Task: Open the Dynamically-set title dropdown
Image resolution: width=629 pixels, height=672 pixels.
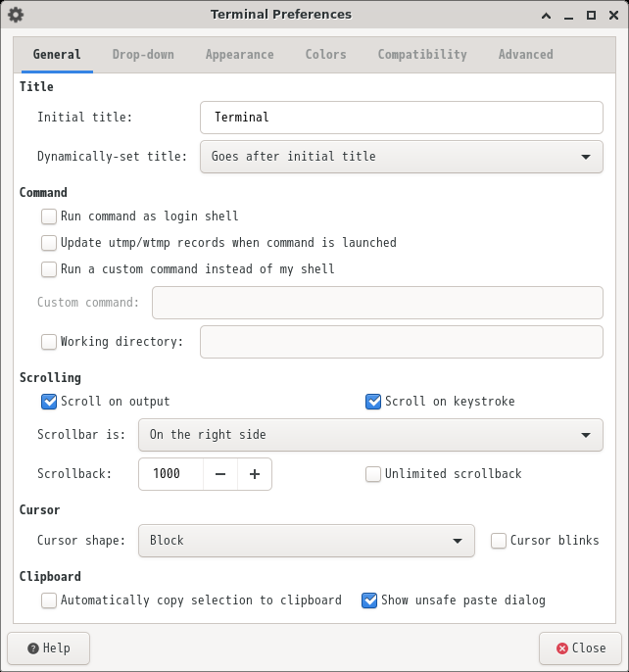Action: click(402, 157)
